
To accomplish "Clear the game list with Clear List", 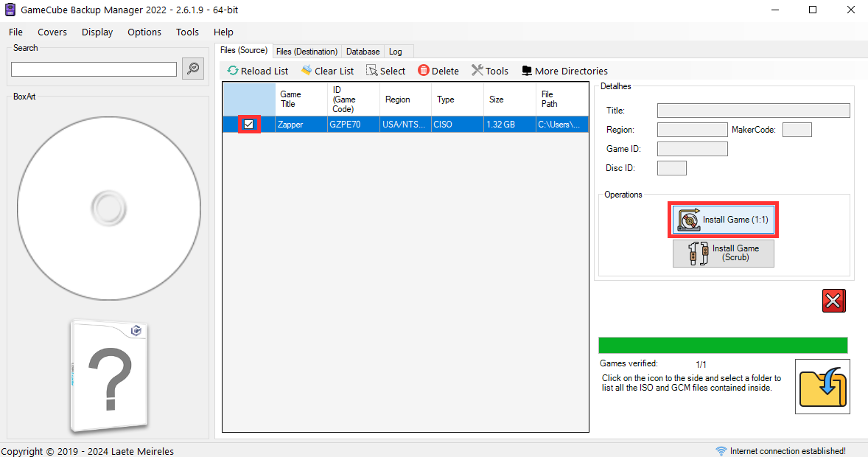I will point(327,71).
